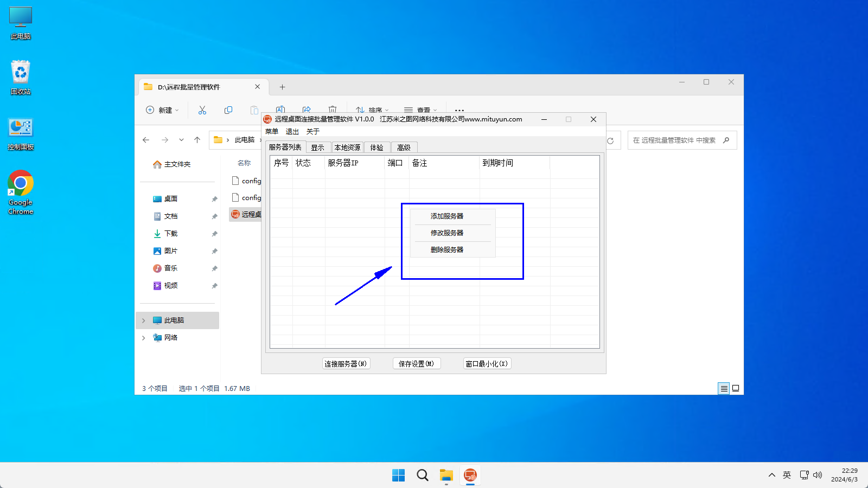This screenshot has width=868, height=488.
Task: Click Copy icon in Explorer toolbar
Action: tap(228, 110)
